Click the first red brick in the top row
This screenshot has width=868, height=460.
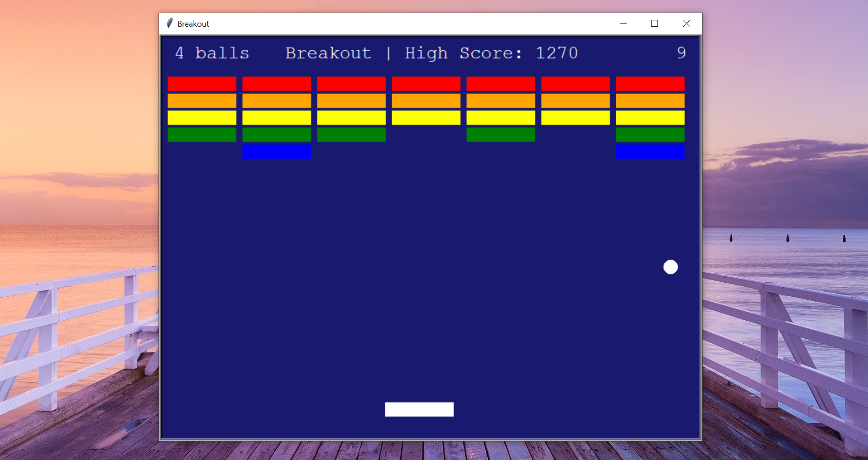(202, 84)
